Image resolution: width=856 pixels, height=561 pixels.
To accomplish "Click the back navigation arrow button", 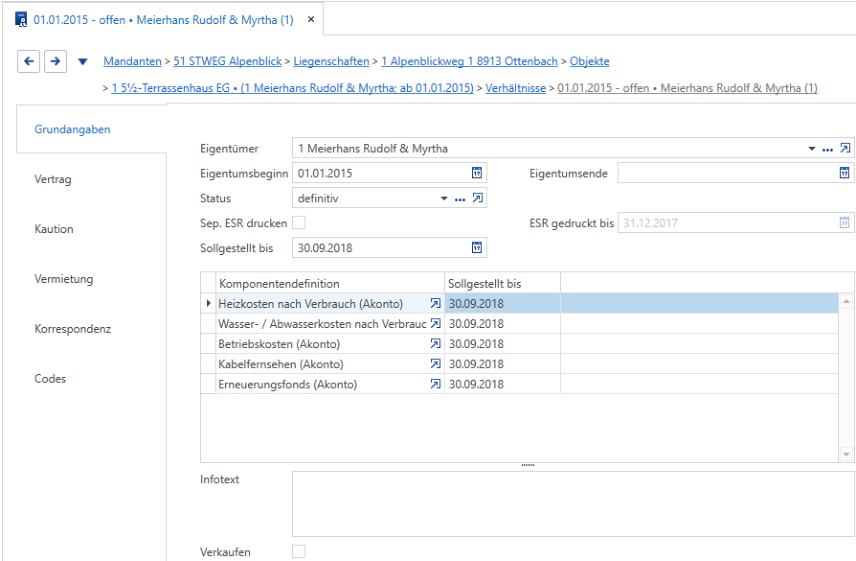I will tap(28, 61).
